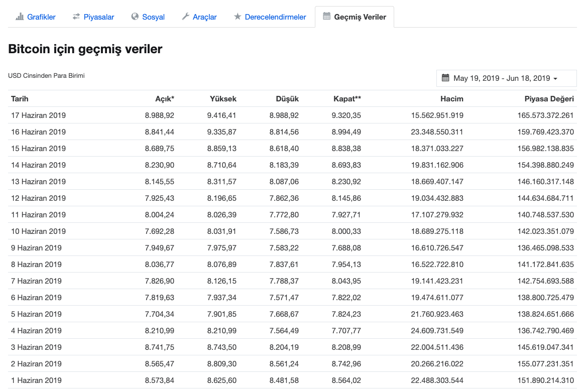Click the bar chart icon beside Grafikler
The image size is (587, 392).
click(x=20, y=17)
